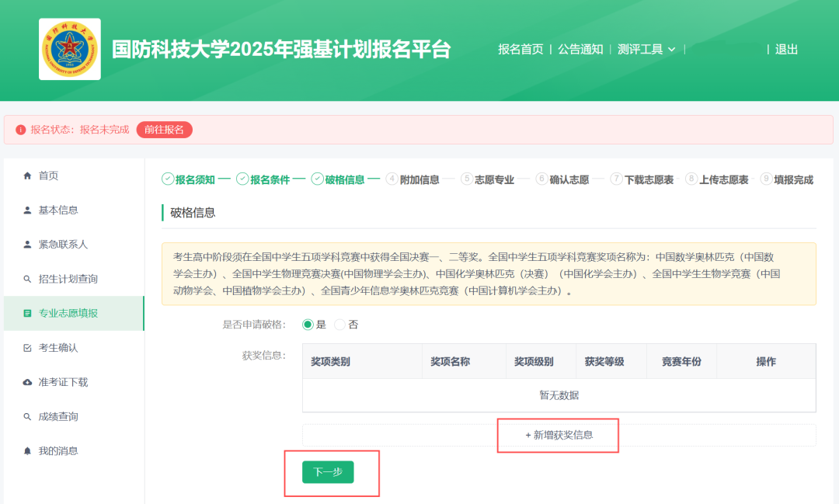839x504 pixels.
Task: Click the red warning icon in status banner
Action: [21, 130]
